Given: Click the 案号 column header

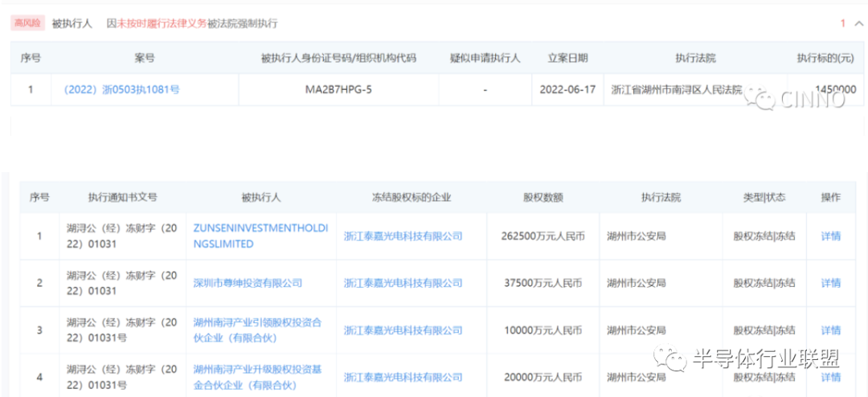Looking at the screenshot, I should (145, 58).
